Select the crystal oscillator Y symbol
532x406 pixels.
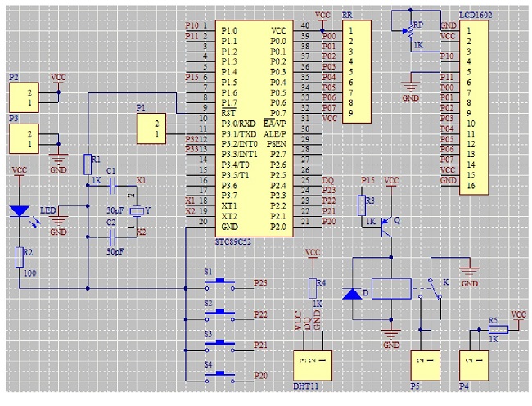pyautogui.click(x=137, y=211)
